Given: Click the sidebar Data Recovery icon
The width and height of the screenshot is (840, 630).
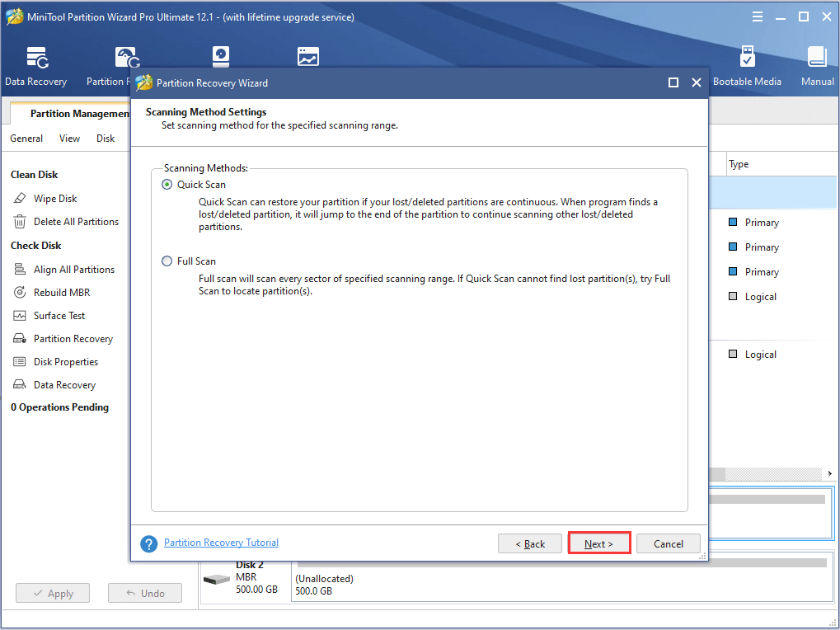Looking at the screenshot, I should 20,384.
